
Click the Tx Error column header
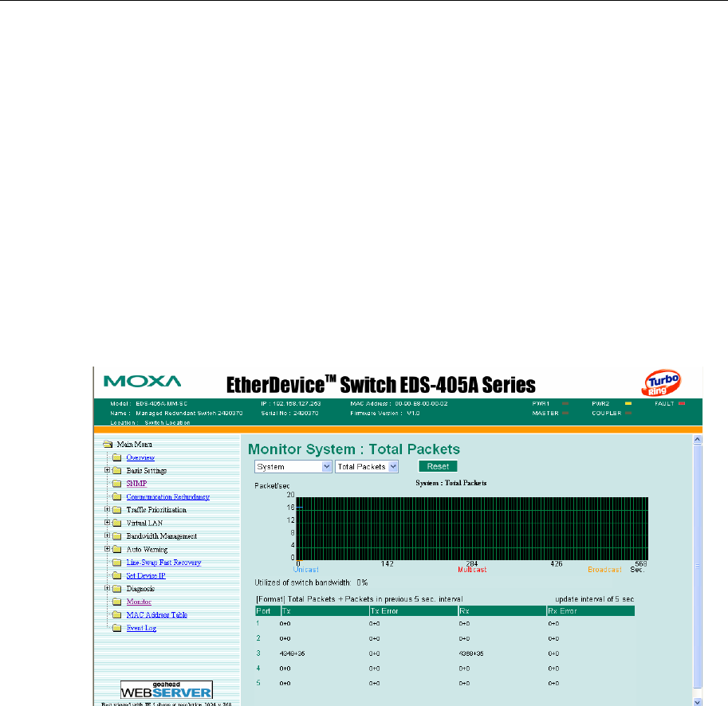(414, 611)
